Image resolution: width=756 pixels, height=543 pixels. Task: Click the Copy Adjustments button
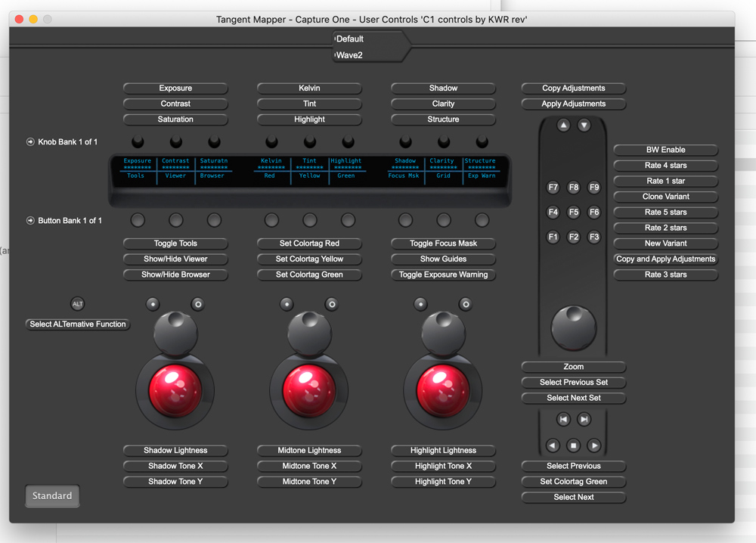tap(574, 88)
